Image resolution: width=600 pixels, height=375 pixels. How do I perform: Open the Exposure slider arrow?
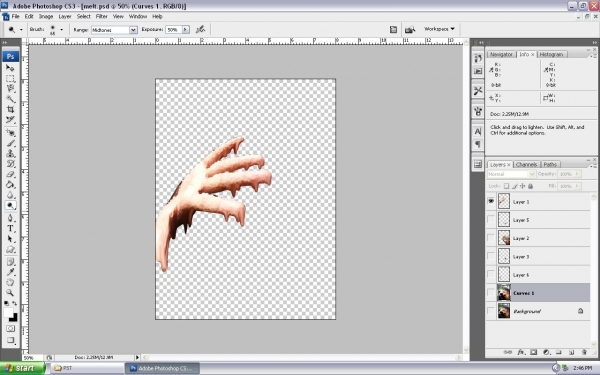click(x=186, y=29)
